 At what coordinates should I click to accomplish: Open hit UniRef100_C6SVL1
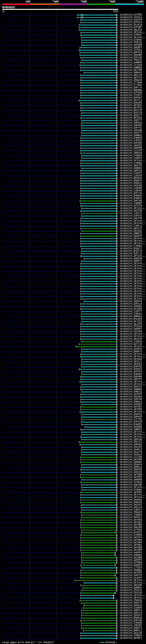(x=131, y=17)
